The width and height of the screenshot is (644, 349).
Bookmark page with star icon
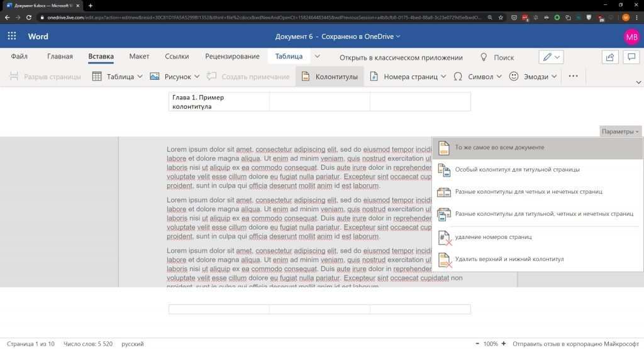pyautogui.click(x=501, y=18)
